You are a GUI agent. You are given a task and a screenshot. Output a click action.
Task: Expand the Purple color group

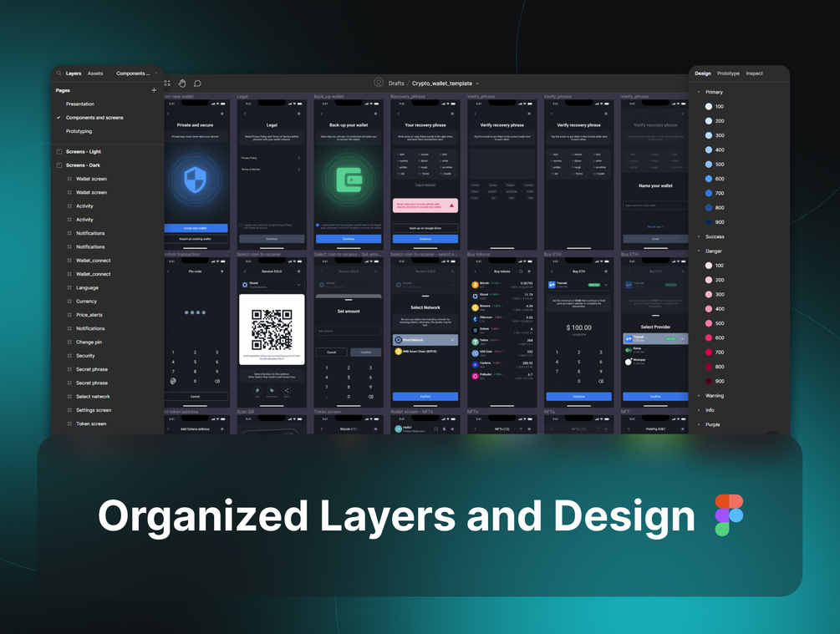point(699,424)
